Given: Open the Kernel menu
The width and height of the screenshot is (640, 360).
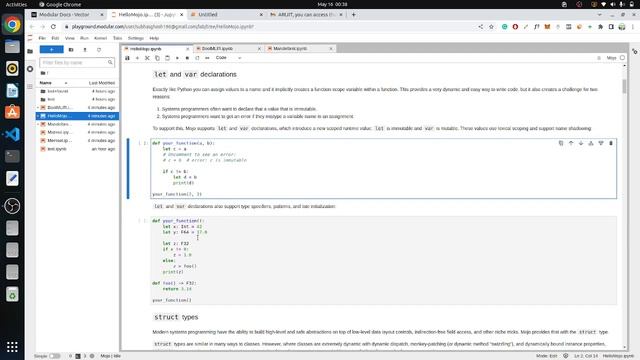Looking at the screenshot, I should pos(100,38).
